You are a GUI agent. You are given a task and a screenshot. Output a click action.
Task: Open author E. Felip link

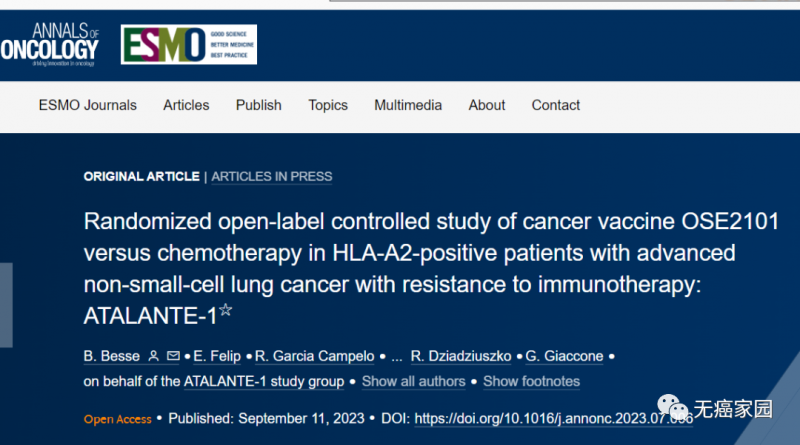[x=216, y=356]
